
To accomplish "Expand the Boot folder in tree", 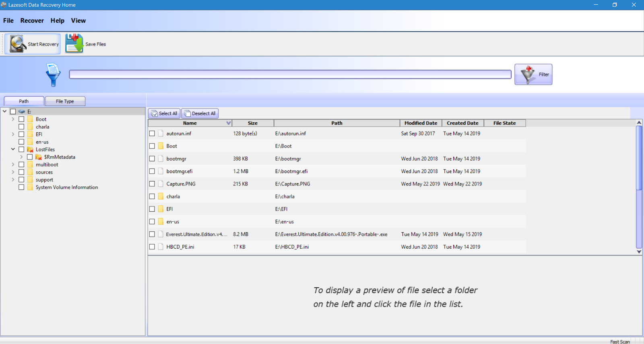I will tap(13, 119).
